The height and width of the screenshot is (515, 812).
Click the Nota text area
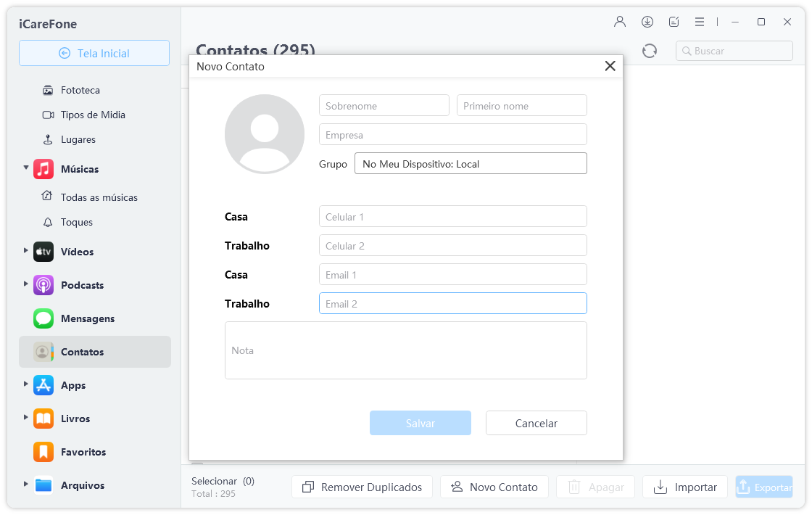click(x=406, y=350)
